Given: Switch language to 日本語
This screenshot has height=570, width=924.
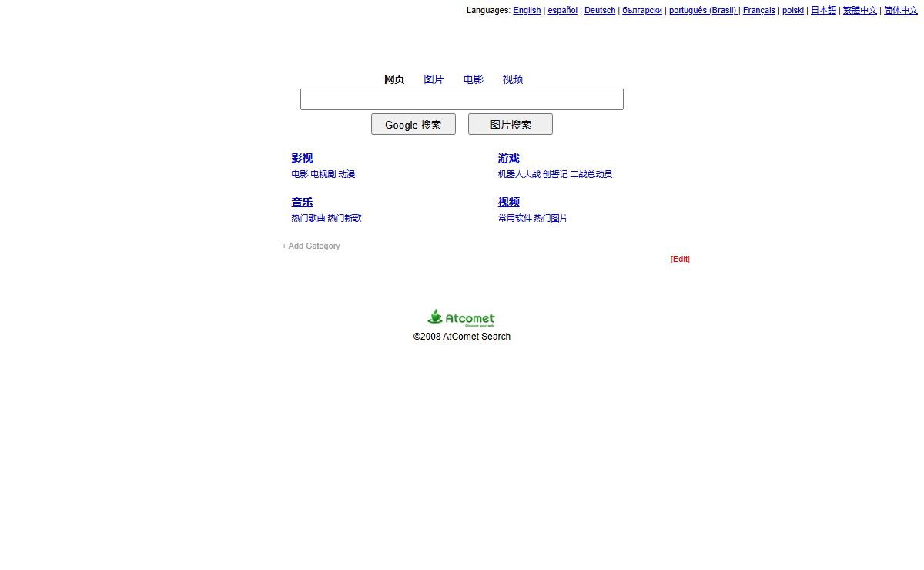Looking at the screenshot, I should click(823, 10).
